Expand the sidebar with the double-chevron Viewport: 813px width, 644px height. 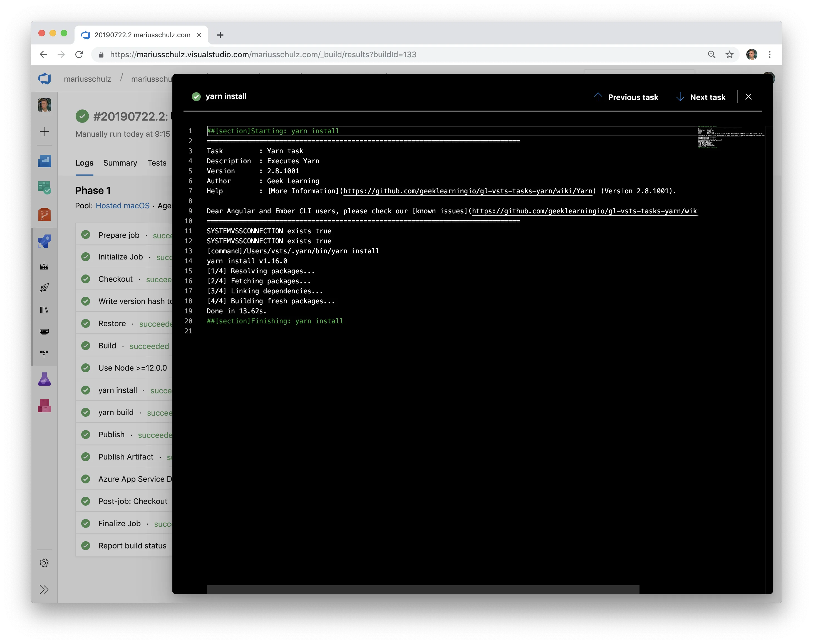[x=44, y=590]
